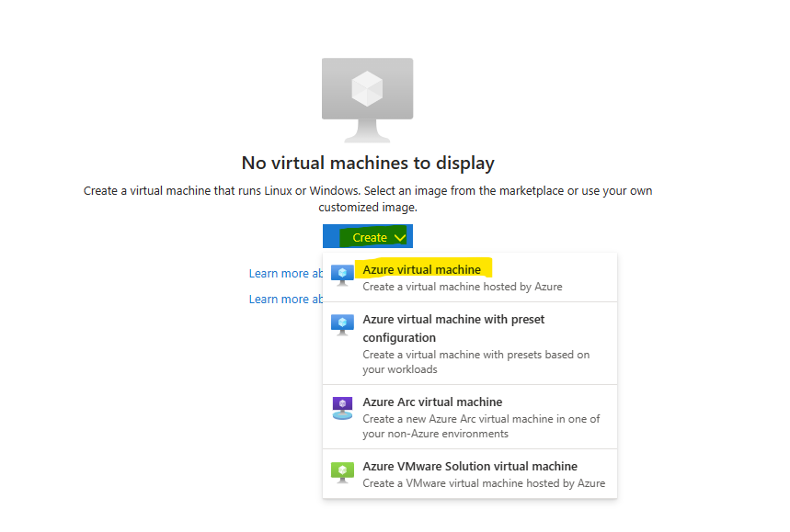Click the green VMware Solution VM icon
Screen dimensions: 790x532
tap(342, 472)
